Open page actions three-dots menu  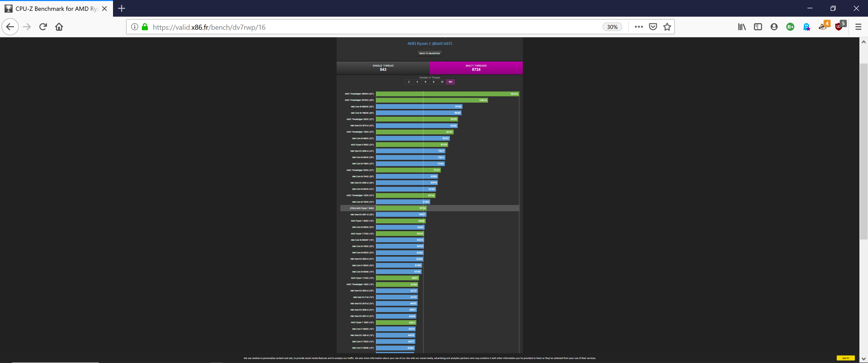click(x=639, y=27)
